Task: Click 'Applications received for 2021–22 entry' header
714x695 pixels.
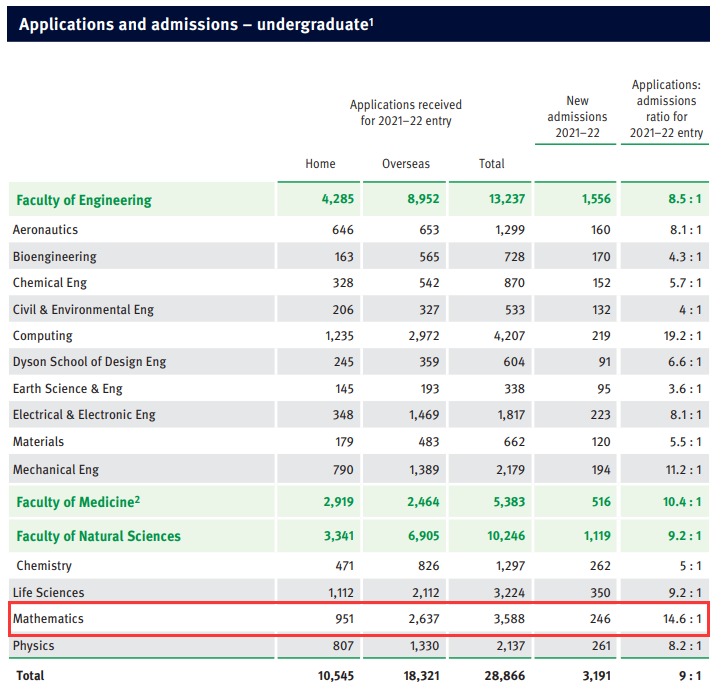Action: pyautogui.click(x=406, y=112)
